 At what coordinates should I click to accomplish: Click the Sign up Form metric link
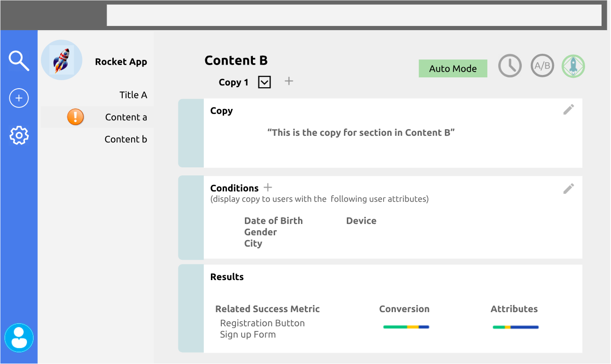click(248, 334)
